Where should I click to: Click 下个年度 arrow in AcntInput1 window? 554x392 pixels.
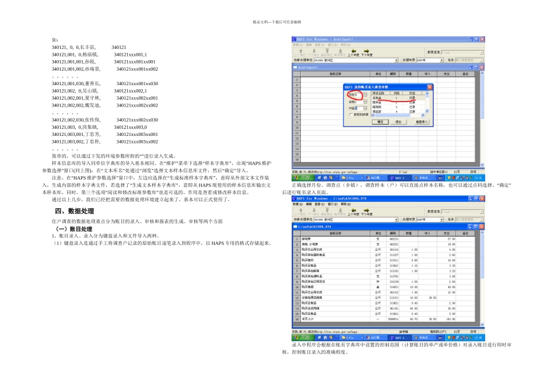[x=366, y=51]
